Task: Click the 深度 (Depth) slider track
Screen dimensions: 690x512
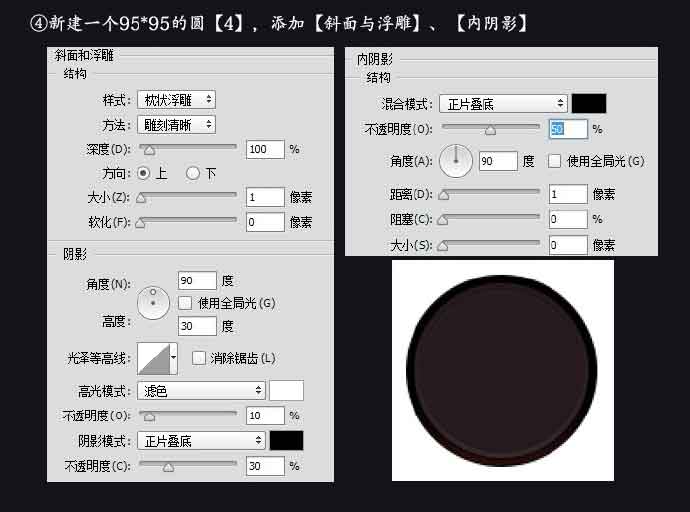Action: [x=190, y=148]
